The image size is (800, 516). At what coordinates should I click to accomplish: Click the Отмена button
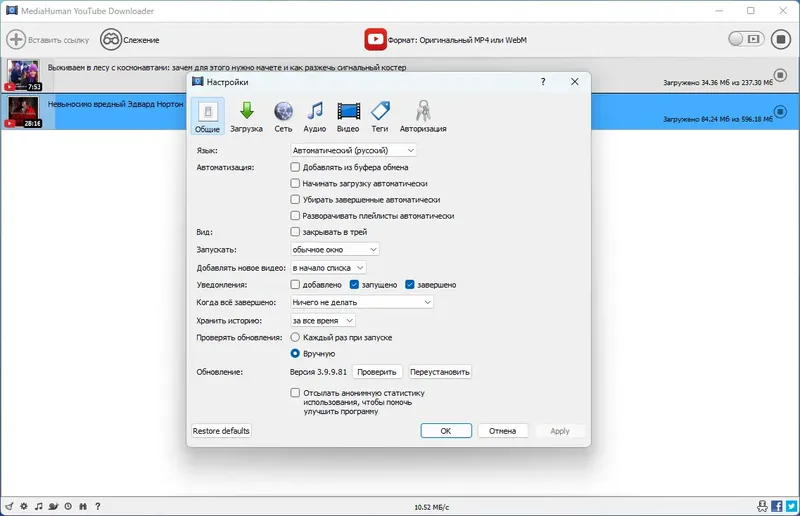click(503, 431)
